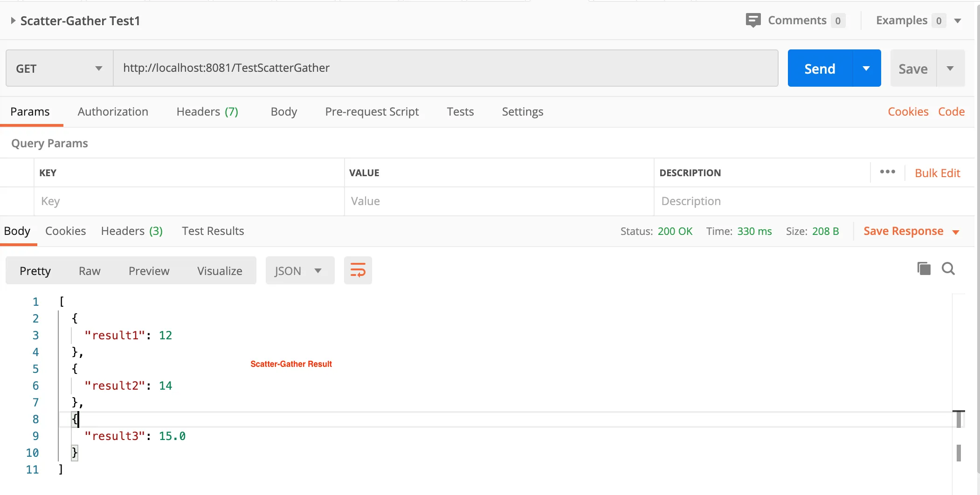Click the "result2": 14 line
Image resolution: width=980 pixels, height=495 pixels.
point(128,386)
